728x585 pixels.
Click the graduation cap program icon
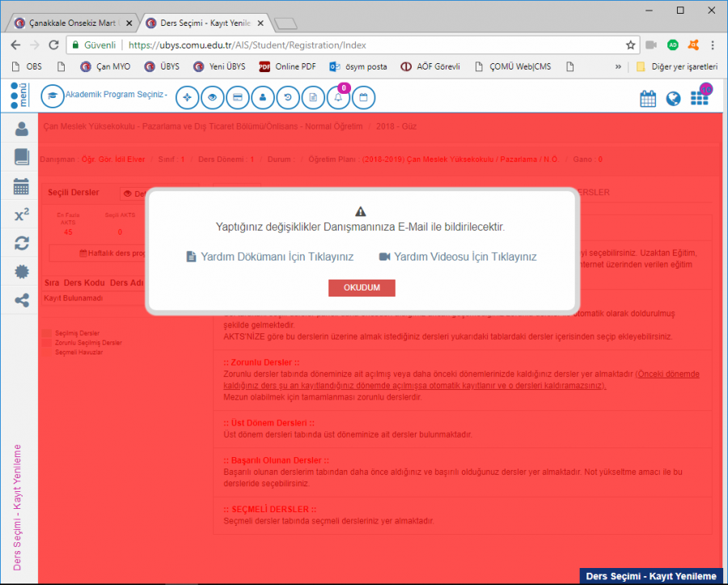(x=52, y=96)
